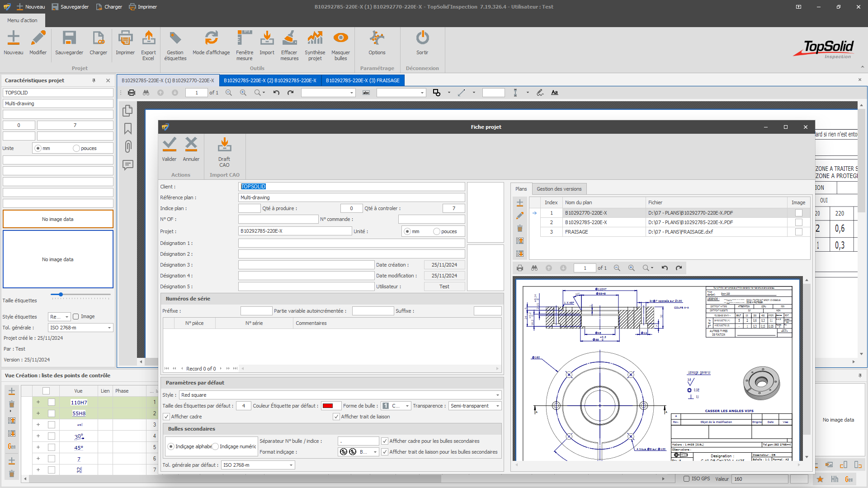This screenshot has height=488, width=868.
Task: Click rotate left icon in plan preview toolbar
Action: 665,268
